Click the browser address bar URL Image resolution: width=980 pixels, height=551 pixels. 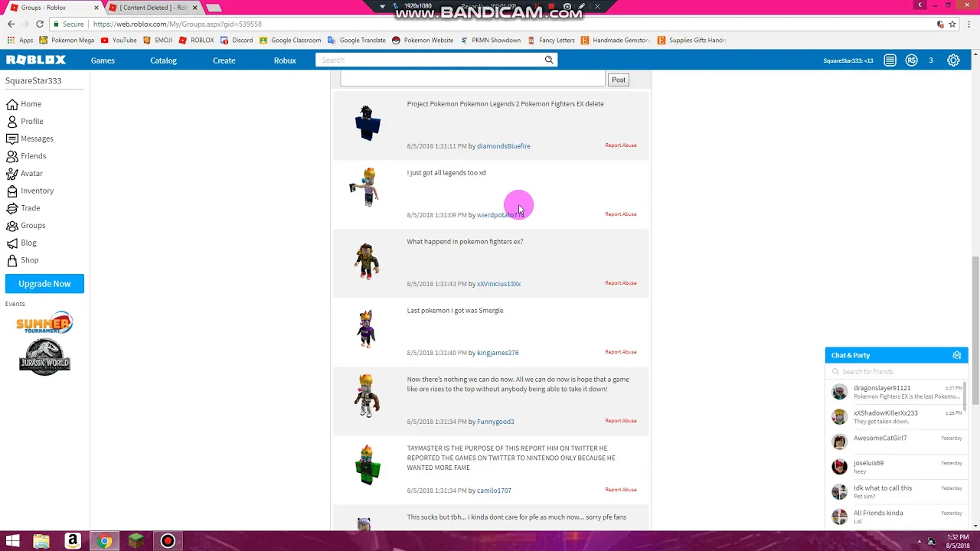[178, 24]
